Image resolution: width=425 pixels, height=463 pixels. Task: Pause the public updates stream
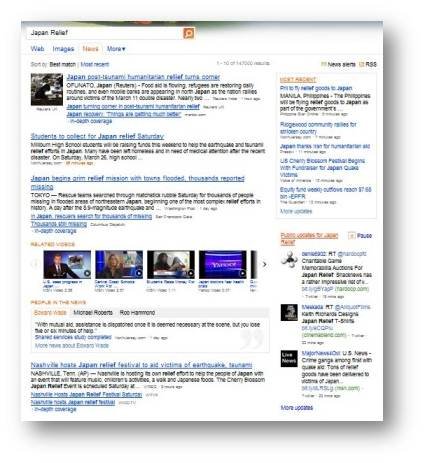(364, 236)
